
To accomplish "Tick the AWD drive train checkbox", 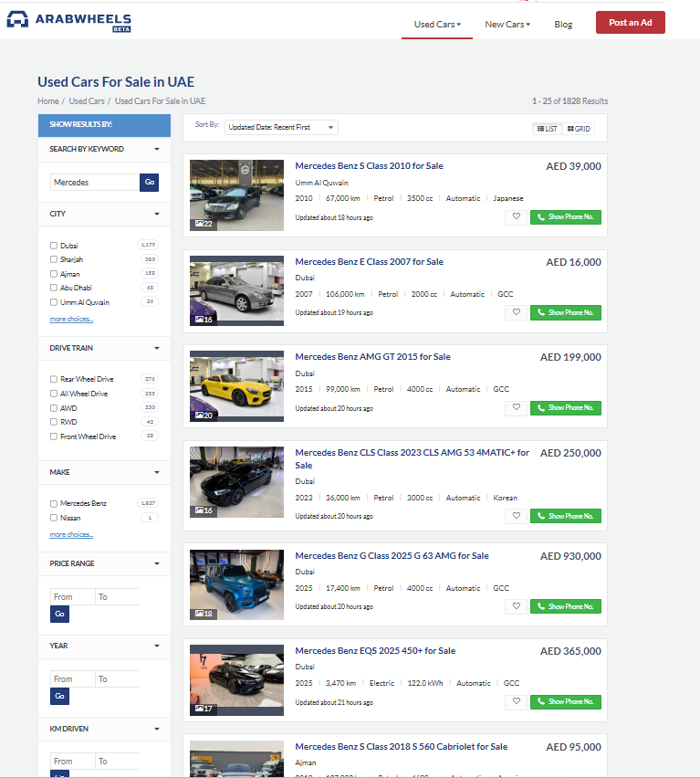I will [x=54, y=408].
